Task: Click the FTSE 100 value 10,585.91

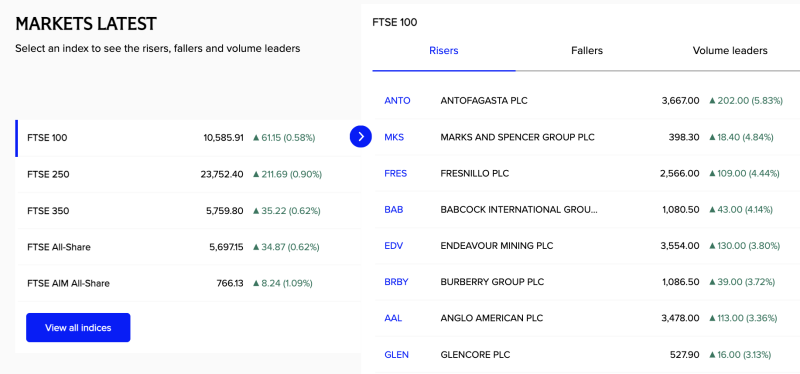Action: pos(223,138)
